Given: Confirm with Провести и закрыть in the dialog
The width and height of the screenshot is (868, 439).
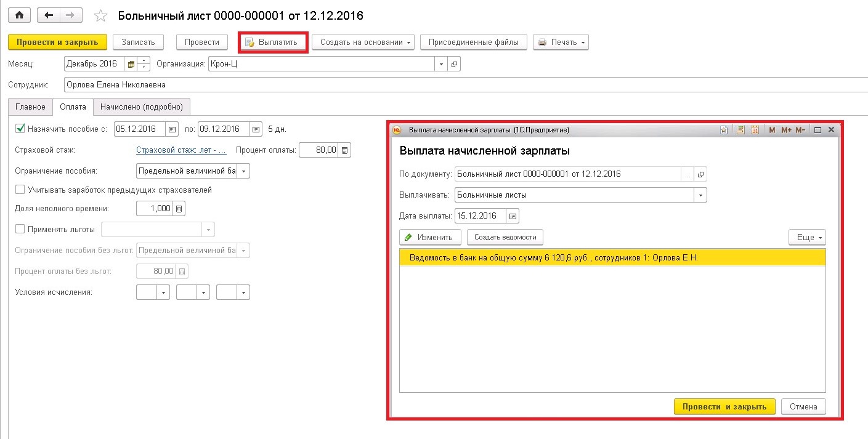Looking at the screenshot, I should point(724,406).
